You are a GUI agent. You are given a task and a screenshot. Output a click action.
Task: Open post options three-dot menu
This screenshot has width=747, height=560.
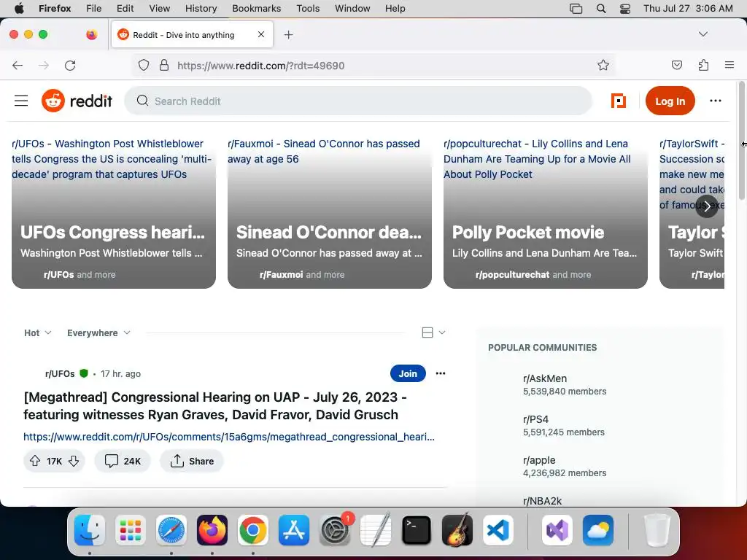coord(441,373)
